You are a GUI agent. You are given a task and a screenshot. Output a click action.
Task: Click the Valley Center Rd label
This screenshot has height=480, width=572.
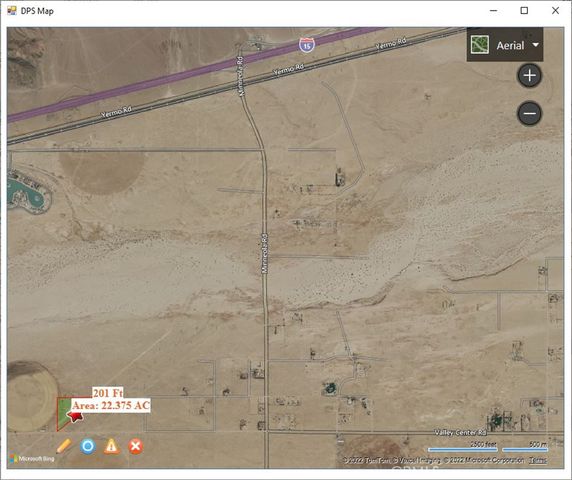460,433
